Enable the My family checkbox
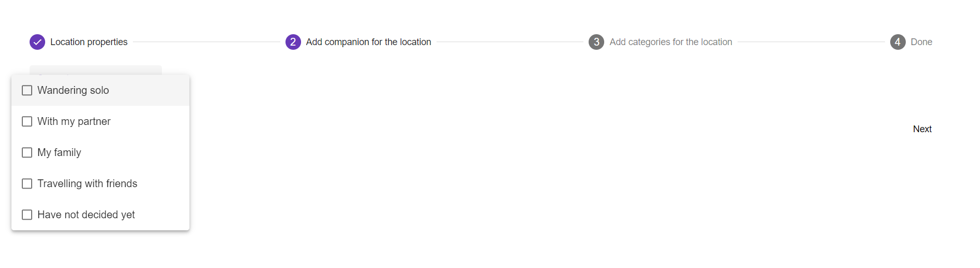 pyautogui.click(x=27, y=152)
